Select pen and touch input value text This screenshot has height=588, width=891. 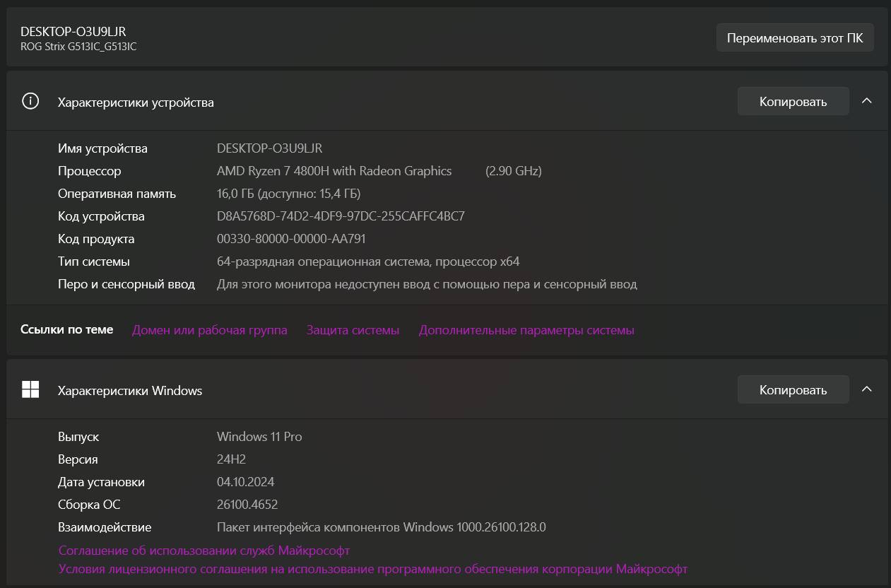pos(427,284)
